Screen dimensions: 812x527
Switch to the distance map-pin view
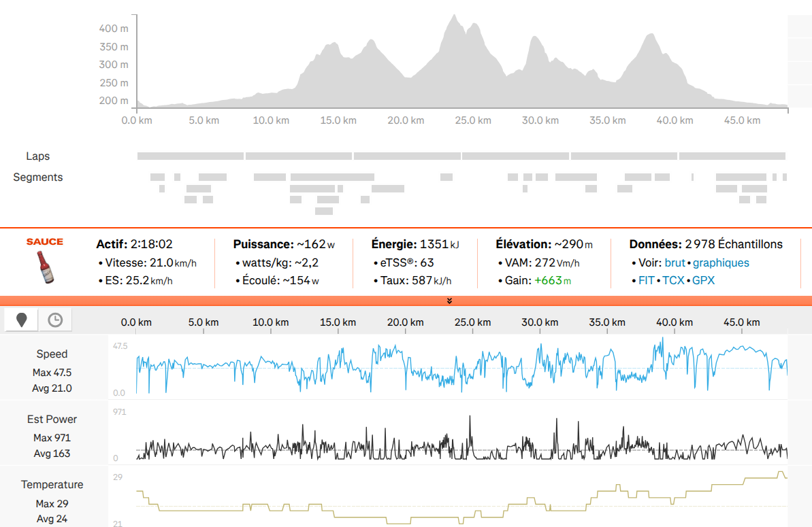tap(21, 320)
